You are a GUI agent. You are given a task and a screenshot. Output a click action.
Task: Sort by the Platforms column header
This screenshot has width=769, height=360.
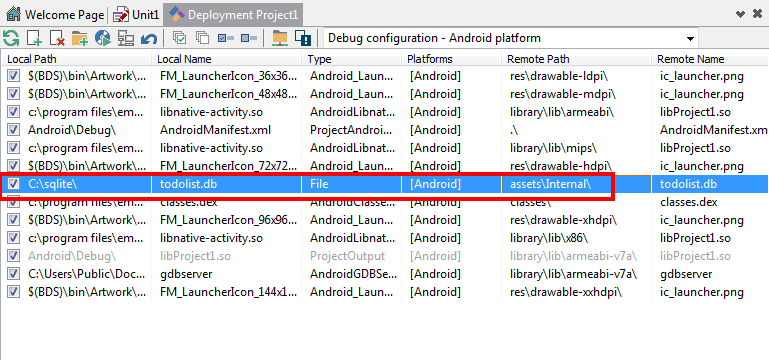coord(451,59)
